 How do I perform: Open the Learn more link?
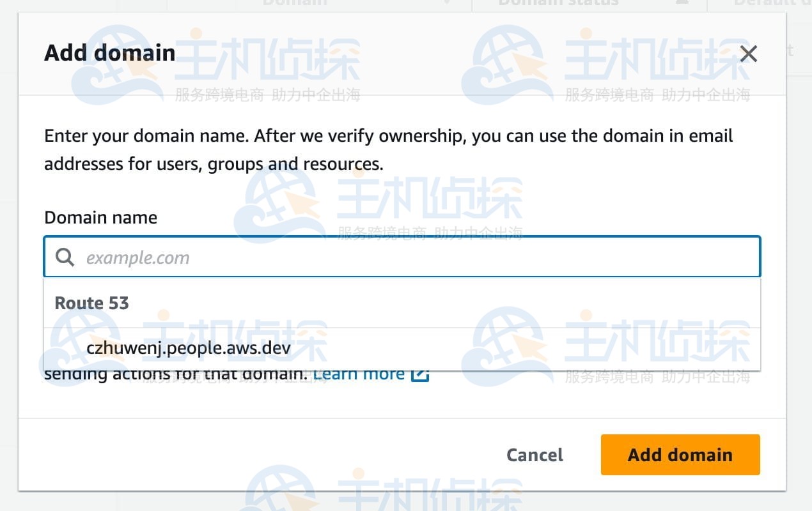359,373
